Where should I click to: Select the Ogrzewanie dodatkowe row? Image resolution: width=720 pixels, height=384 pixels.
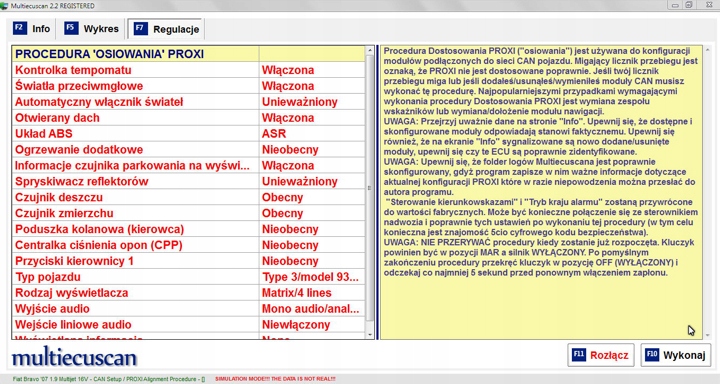pyautogui.click(x=188, y=150)
